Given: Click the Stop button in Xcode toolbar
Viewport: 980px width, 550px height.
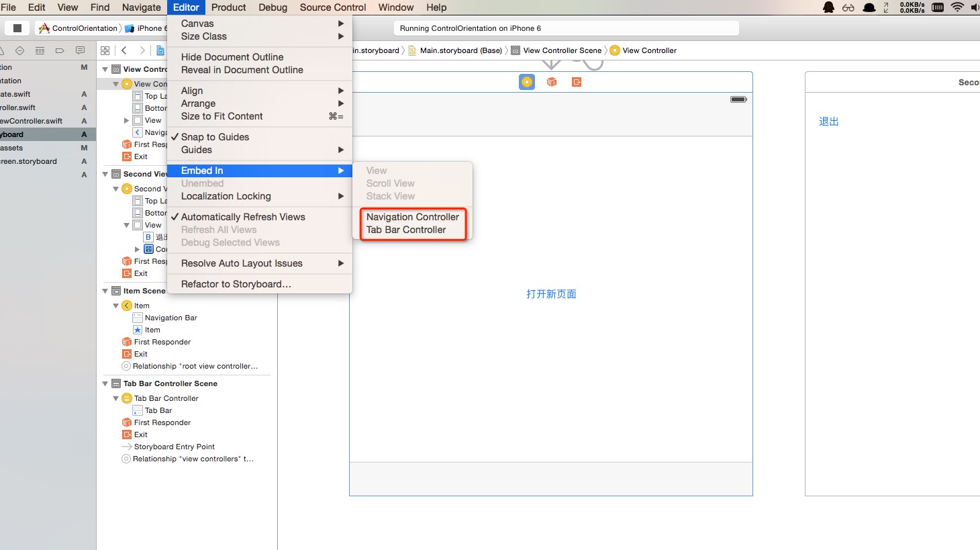Looking at the screenshot, I should pyautogui.click(x=17, y=28).
